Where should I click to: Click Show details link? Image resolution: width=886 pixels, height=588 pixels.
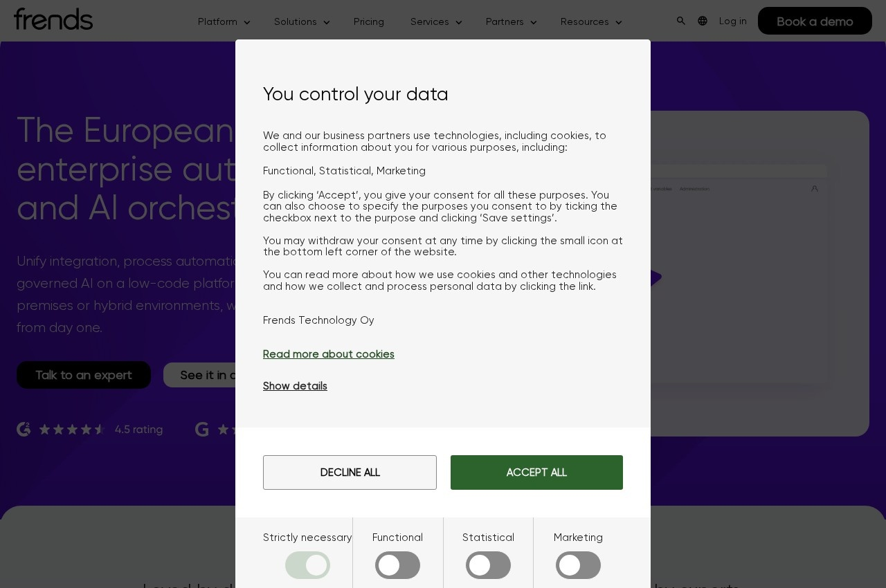tap(295, 386)
